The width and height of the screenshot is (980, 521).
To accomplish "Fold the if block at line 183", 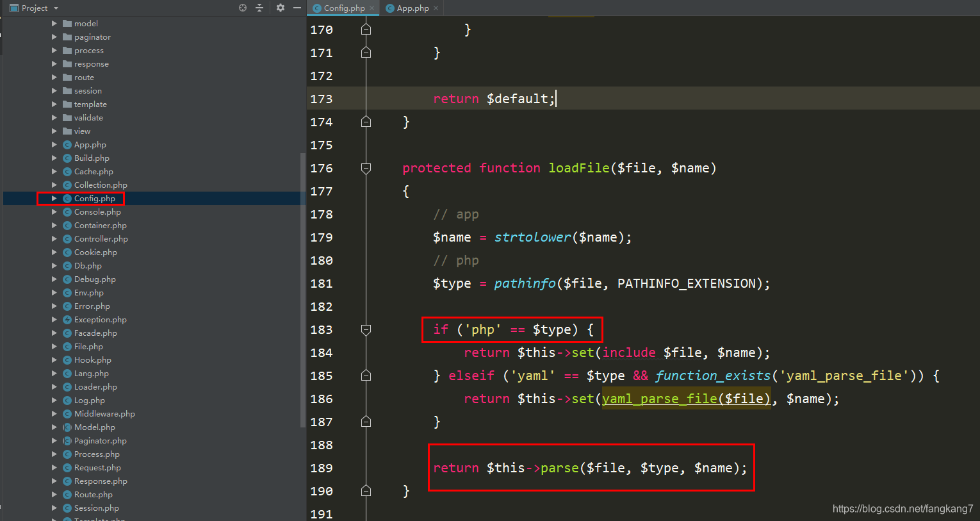I will (366, 330).
